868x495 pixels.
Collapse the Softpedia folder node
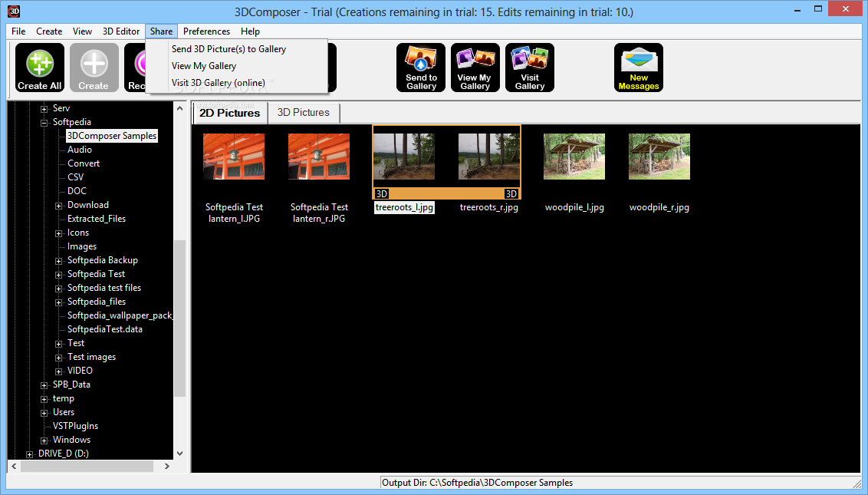tap(44, 123)
